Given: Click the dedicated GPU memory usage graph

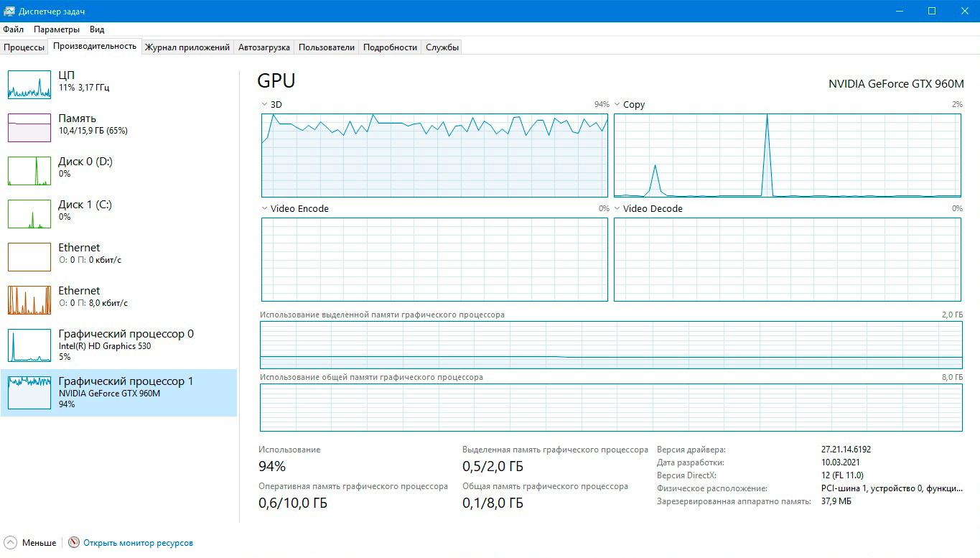Looking at the screenshot, I should [x=611, y=345].
